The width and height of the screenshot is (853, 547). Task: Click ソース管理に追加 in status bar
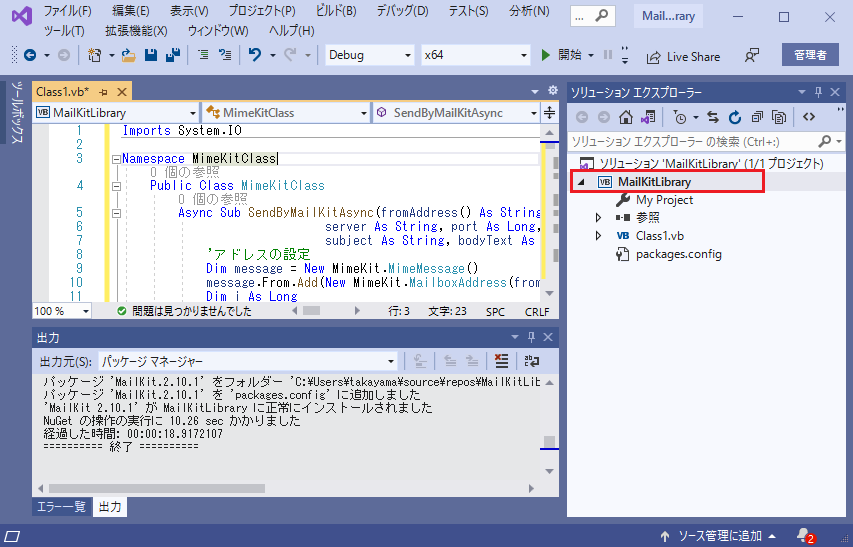coord(718,536)
